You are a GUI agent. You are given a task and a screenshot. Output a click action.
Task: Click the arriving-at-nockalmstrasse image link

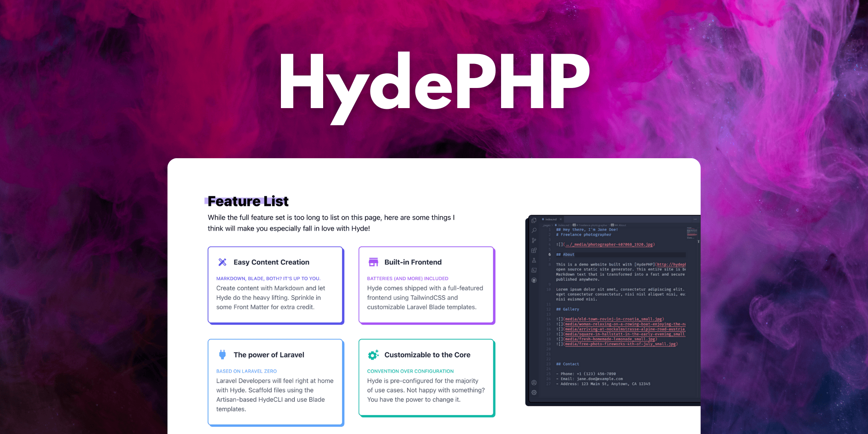tap(625, 329)
